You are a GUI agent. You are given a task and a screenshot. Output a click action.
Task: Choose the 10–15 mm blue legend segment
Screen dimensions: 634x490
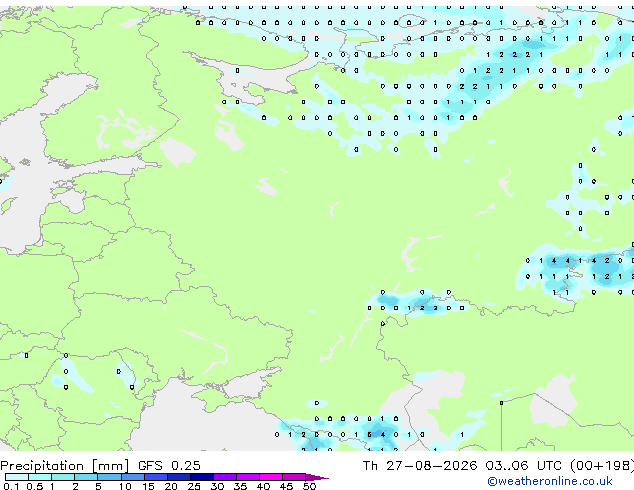point(133,477)
